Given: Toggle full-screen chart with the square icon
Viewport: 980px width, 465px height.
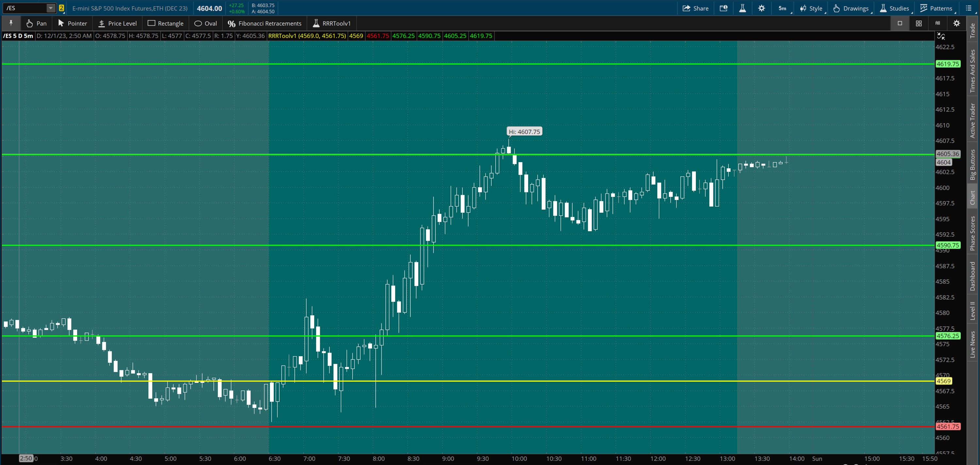Looking at the screenshot, I should 900,23.
